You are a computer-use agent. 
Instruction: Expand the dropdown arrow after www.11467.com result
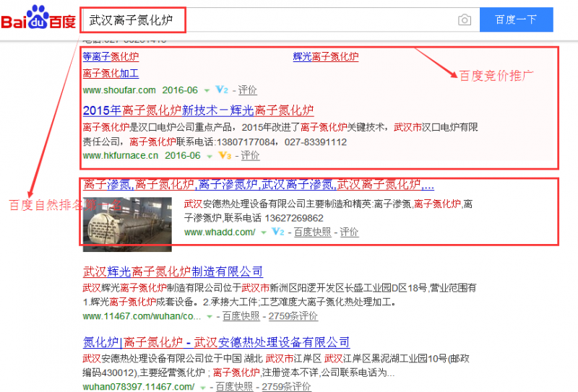[209, 317]
